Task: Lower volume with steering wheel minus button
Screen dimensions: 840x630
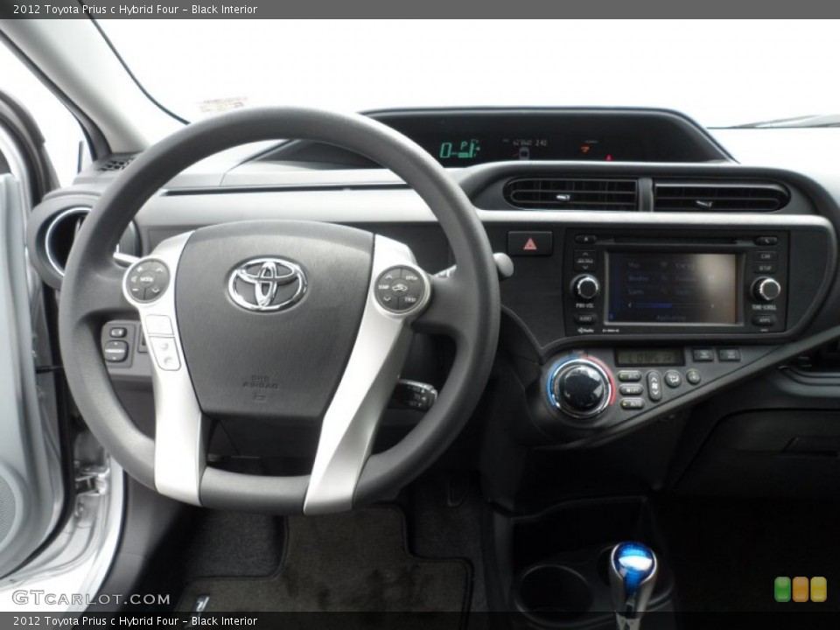Action: [x=135, y=290]
